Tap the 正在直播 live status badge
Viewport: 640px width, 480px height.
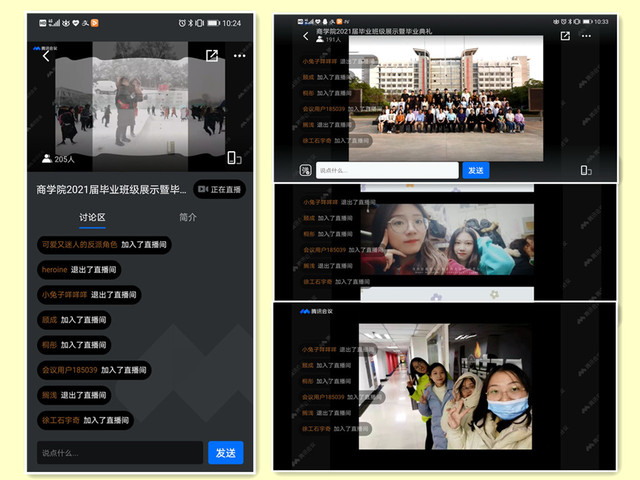[x=220, y=189]
